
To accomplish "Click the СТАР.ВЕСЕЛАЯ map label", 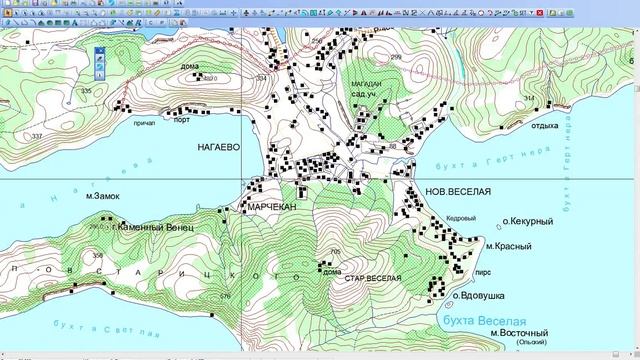I will pyautogui.click(x=373, y=278).
